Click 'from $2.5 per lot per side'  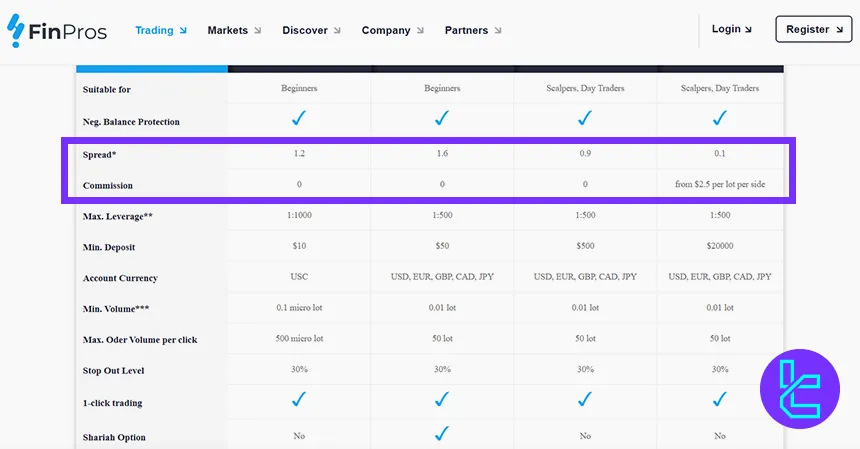pyautogui.click(x=720, y=184)
